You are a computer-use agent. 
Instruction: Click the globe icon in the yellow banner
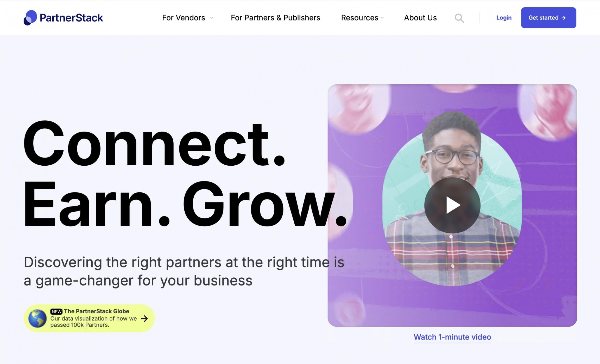37,318
